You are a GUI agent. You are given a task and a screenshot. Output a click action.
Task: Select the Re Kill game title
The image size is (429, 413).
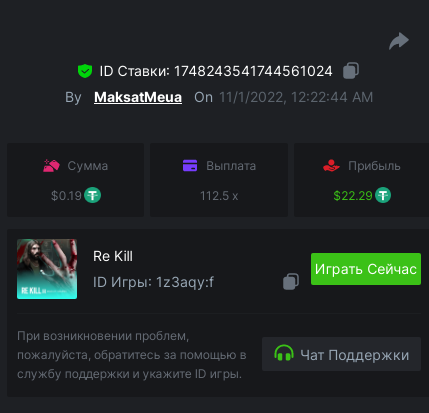[113, 256]
